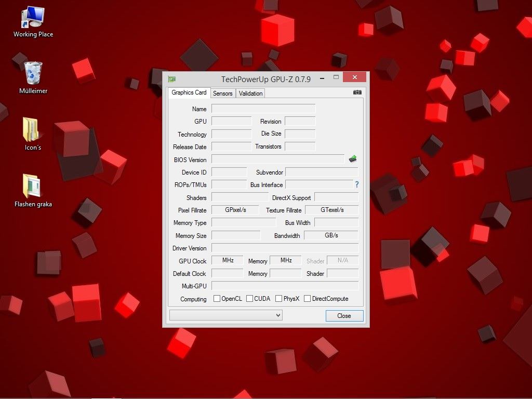Minimize the GPU-Z window
This screenshot has height=399, width=532.
(x=322, y=78)
